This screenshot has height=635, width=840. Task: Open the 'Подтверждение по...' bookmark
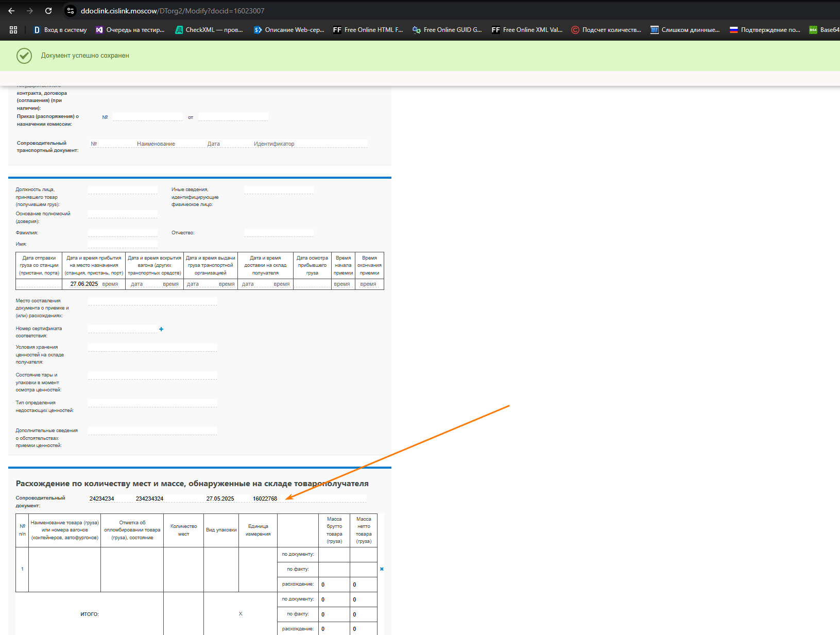pyautogui.click(x=765, y=30)
